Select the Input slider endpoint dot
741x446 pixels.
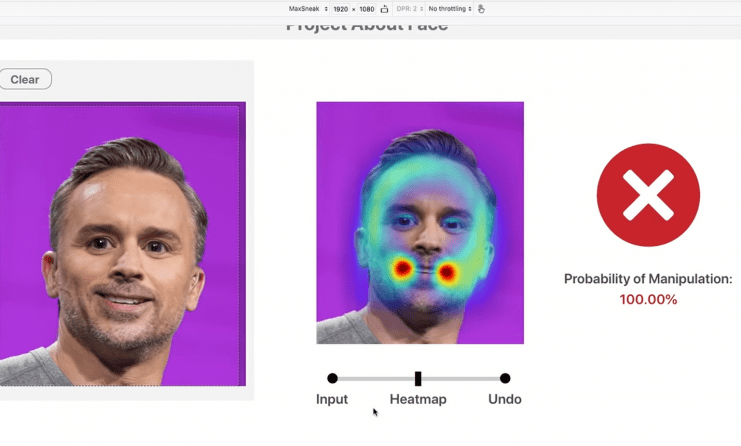click(332, 378)
